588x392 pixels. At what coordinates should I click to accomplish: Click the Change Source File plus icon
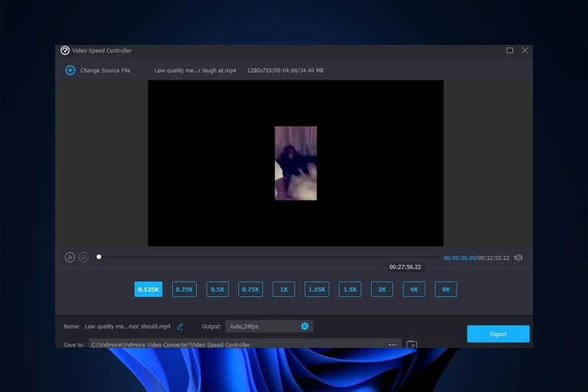tap(71, 71)
